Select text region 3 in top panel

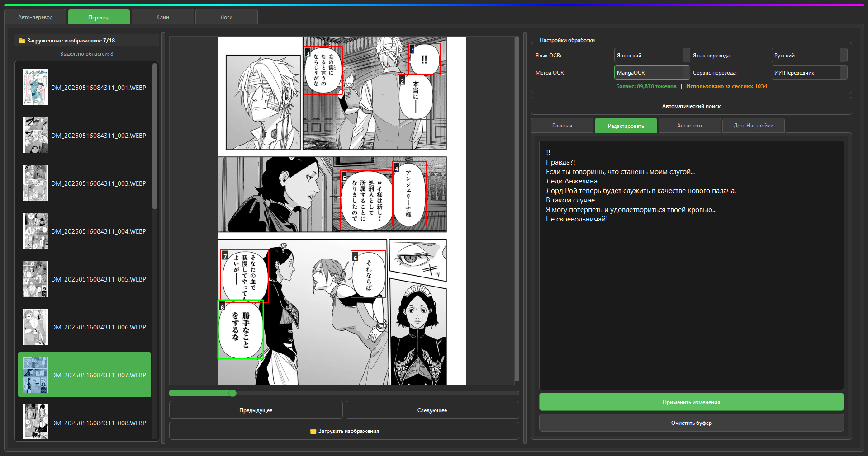(x=323, y=70)
